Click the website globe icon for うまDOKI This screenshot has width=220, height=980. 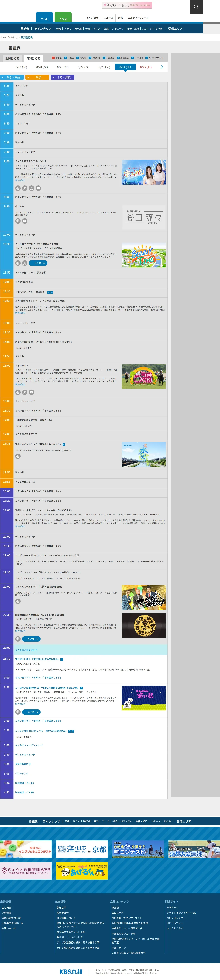(18, 392)
